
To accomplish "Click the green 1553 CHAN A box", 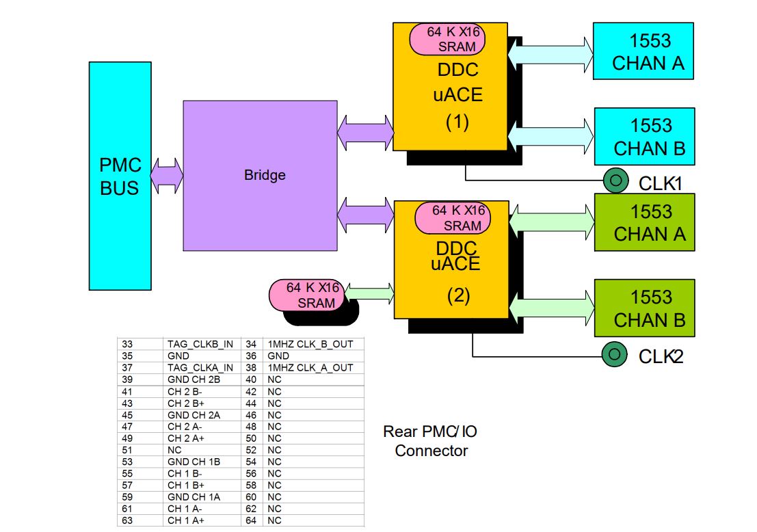I will pyautogui.click(x=643, y=222).
